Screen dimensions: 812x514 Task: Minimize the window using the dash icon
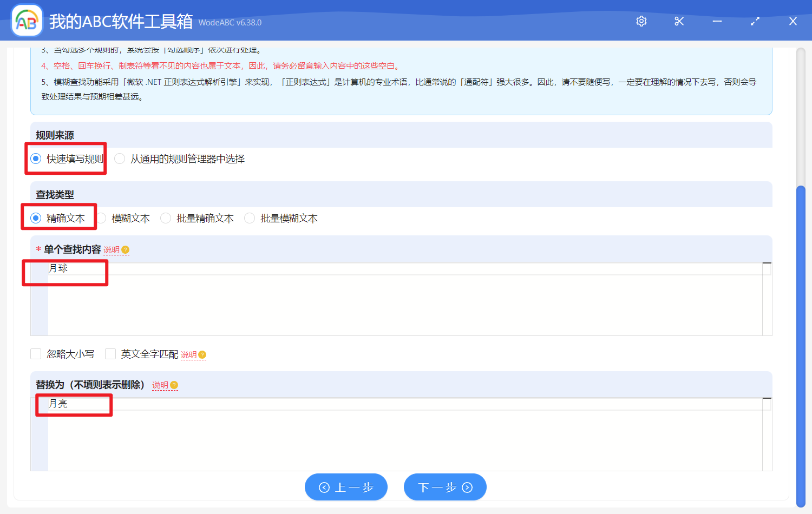[717, 21]
